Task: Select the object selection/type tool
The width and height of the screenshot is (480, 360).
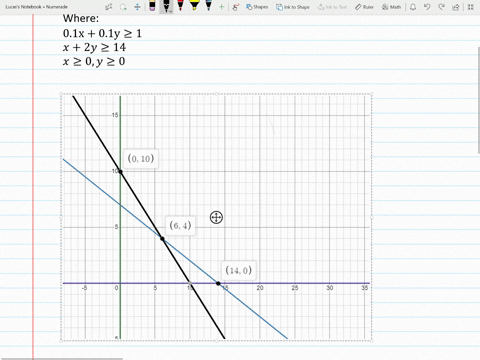Action: (x=109, y=7)
